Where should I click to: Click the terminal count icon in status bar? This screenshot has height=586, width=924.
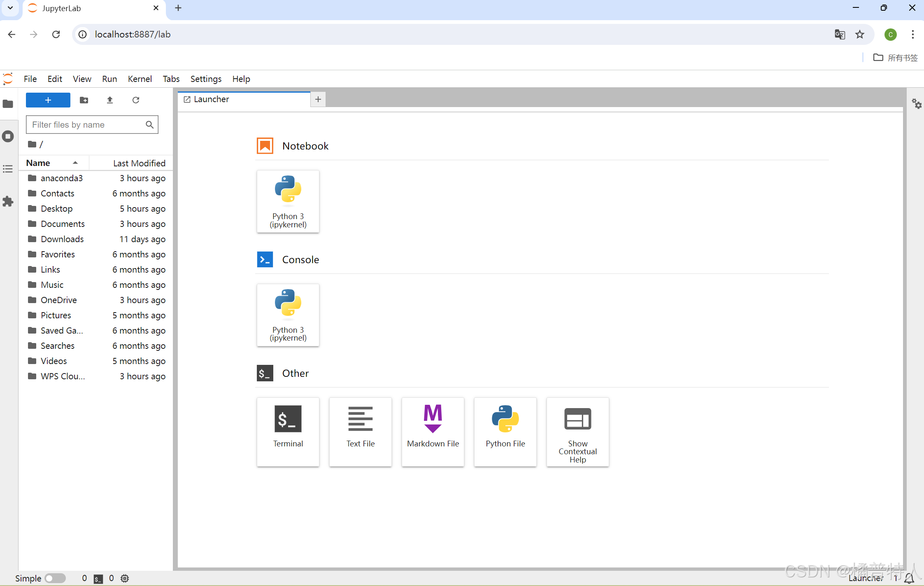coord(98,579)
